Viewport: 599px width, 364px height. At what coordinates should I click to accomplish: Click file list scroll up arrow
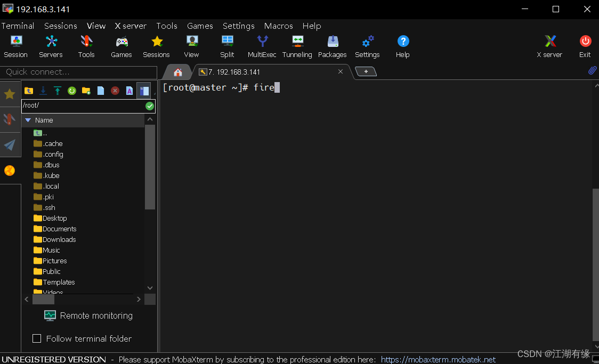(x=150, y=119)
